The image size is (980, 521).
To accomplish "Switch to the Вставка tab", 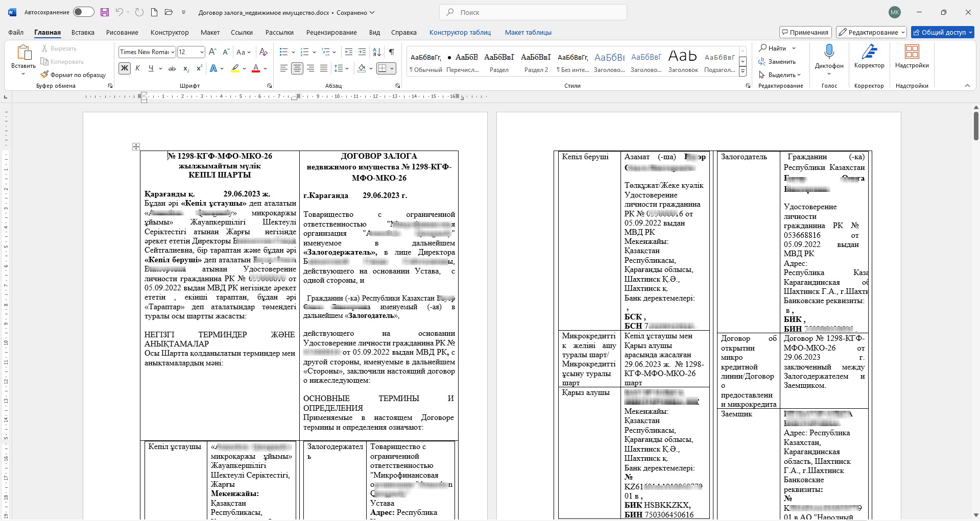I will [83, 32].
